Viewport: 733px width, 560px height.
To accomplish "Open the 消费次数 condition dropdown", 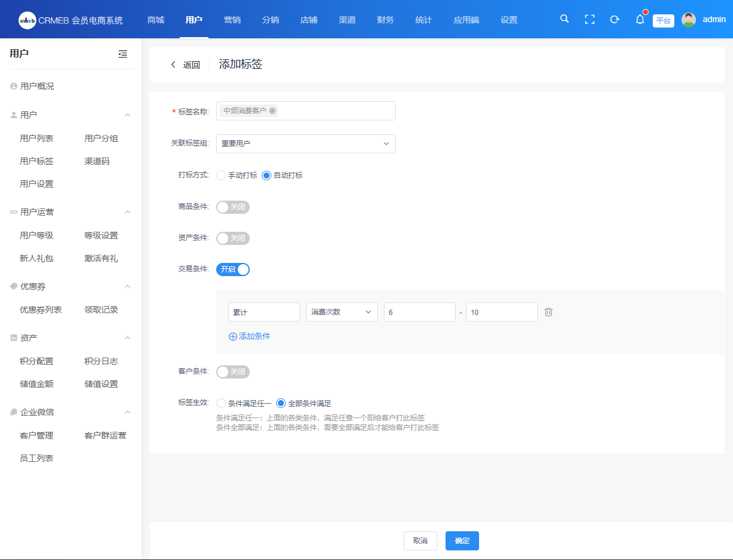I will [341, 312].
